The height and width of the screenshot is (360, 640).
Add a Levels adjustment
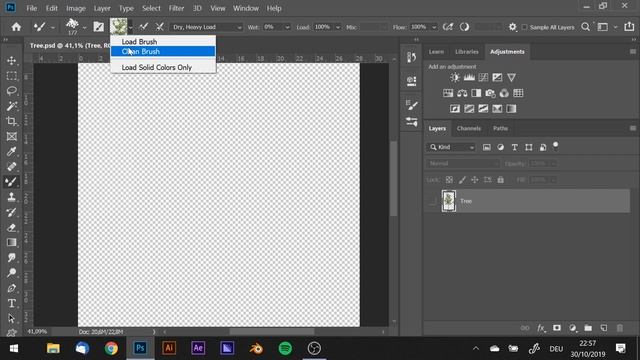click(x=469, y=78)
